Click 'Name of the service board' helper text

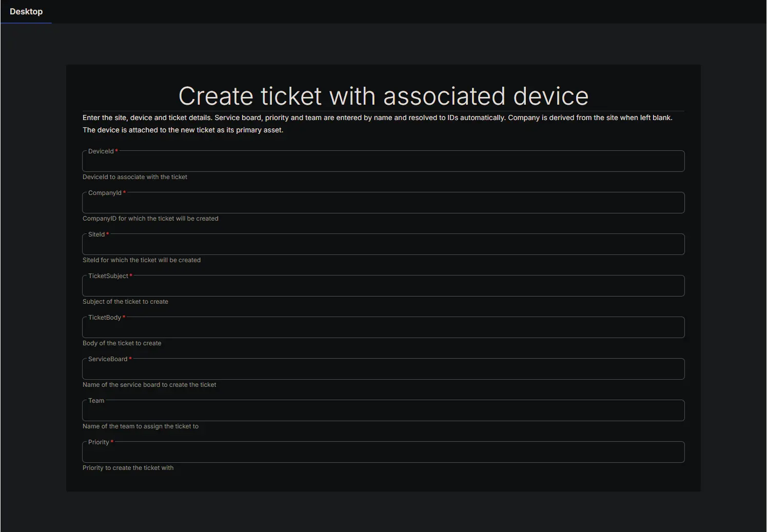point(149,385)
